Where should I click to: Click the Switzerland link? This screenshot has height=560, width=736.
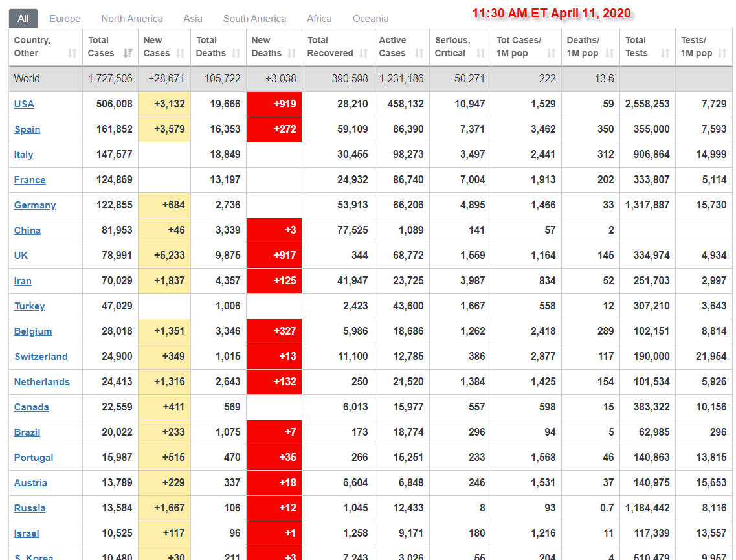tap(41, 357)
